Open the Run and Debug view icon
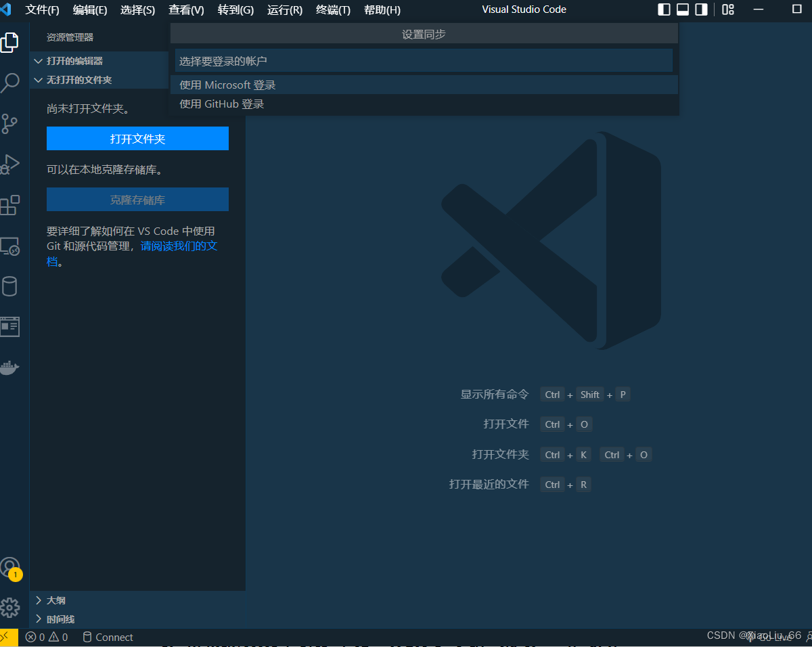Image resolution: width=812 pixels, height=647 pixels. tap(9, 164)
